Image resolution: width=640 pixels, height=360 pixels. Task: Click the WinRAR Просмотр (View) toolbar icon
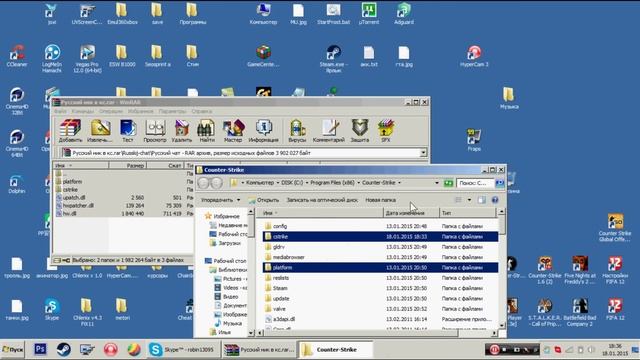point(155,131)
